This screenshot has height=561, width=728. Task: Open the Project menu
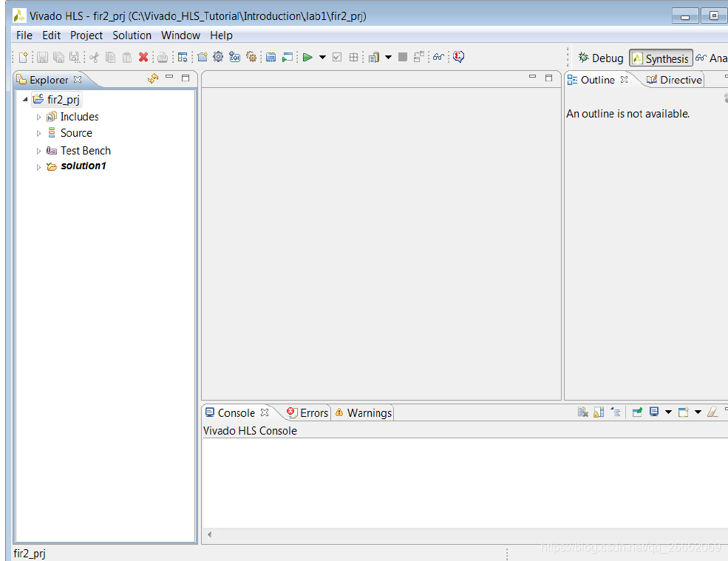pyautogui.click(x=86, y=35)
